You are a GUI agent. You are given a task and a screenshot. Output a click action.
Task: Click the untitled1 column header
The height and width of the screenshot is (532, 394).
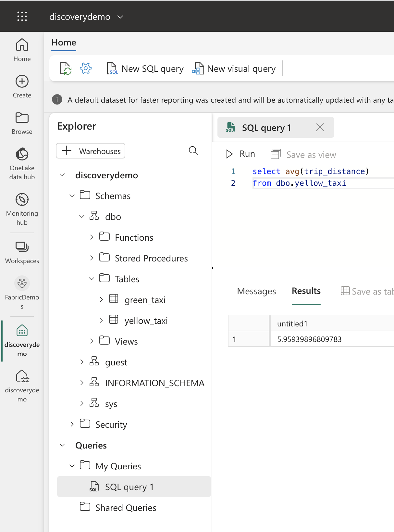coord(332,323)
